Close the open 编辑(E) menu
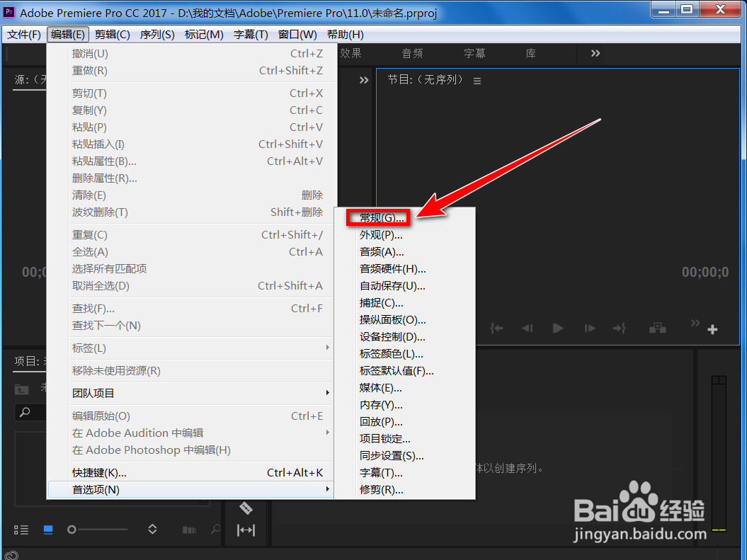This screenshot has height=560, width=747. 68,35
